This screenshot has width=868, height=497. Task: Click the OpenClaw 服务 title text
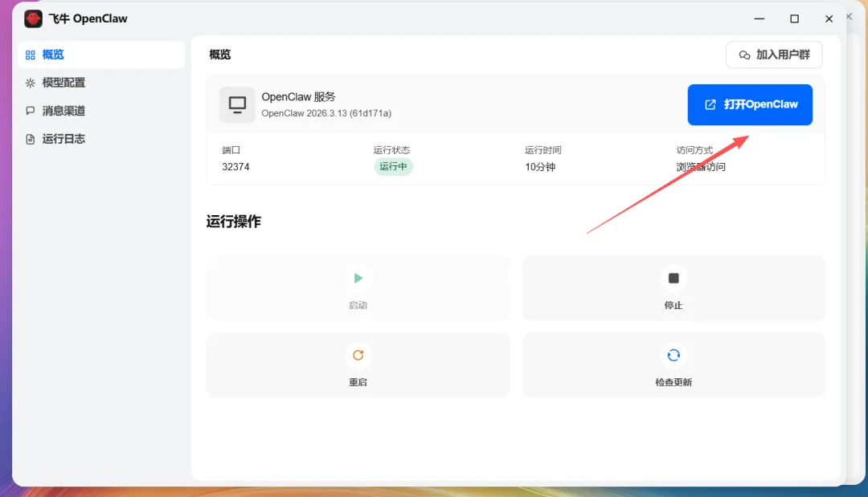tap(298, 96)
